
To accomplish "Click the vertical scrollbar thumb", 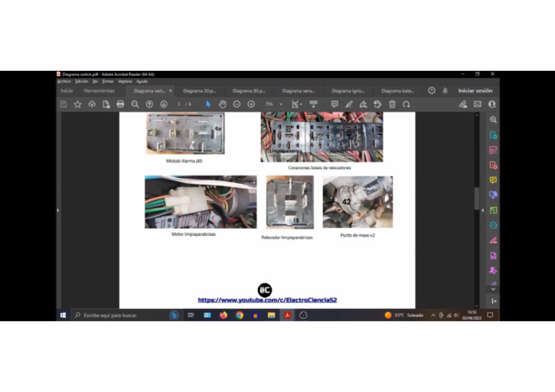I will (x=476, y=199).
